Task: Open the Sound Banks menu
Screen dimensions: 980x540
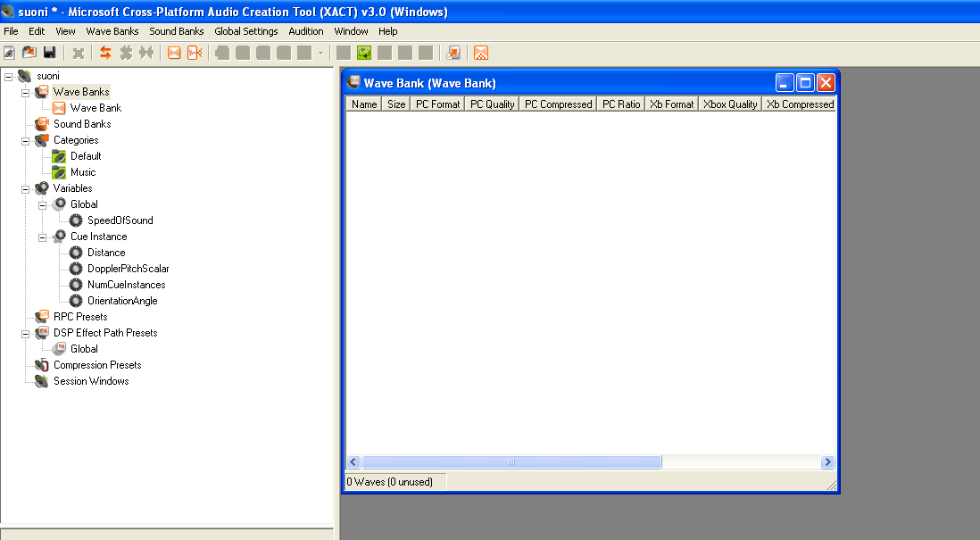Action: pyautogui.click(x=176, y=31)
